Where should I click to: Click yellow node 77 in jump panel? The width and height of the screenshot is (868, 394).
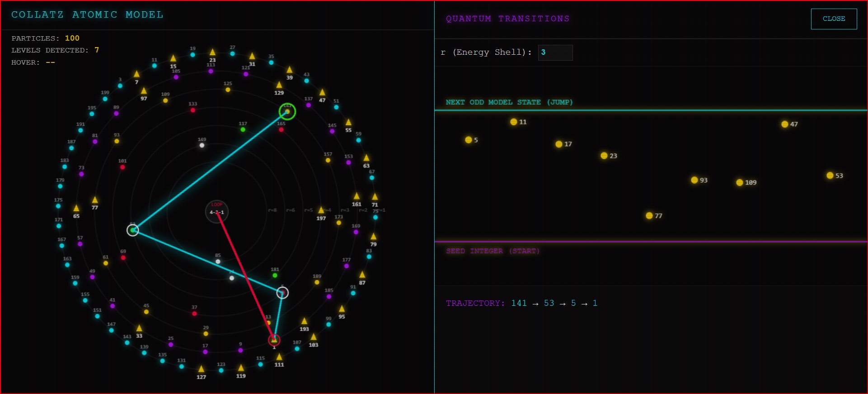click(x=649, y=216)
